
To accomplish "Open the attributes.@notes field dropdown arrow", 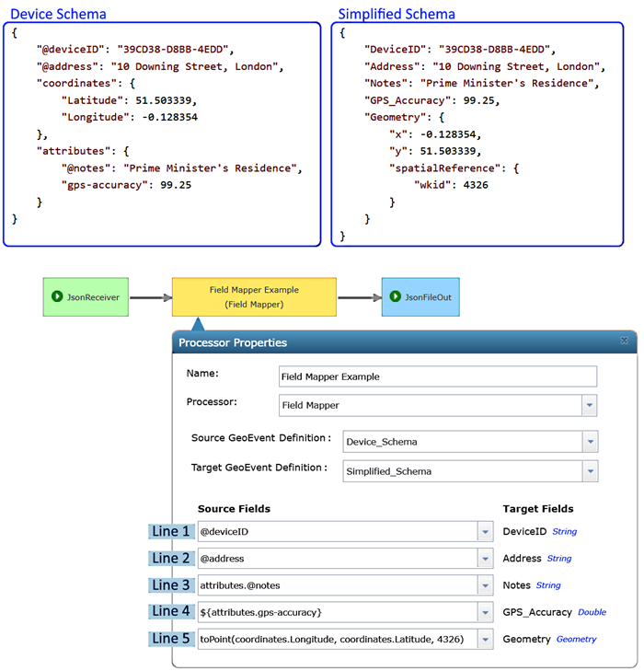I will [485, 585].
